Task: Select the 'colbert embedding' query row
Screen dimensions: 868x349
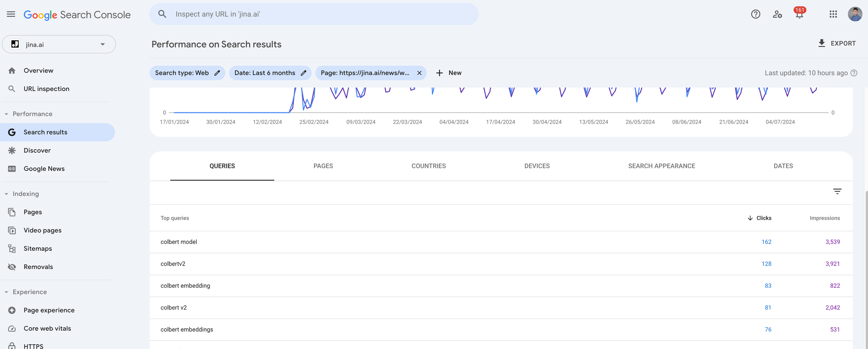Action: point(501,286)
